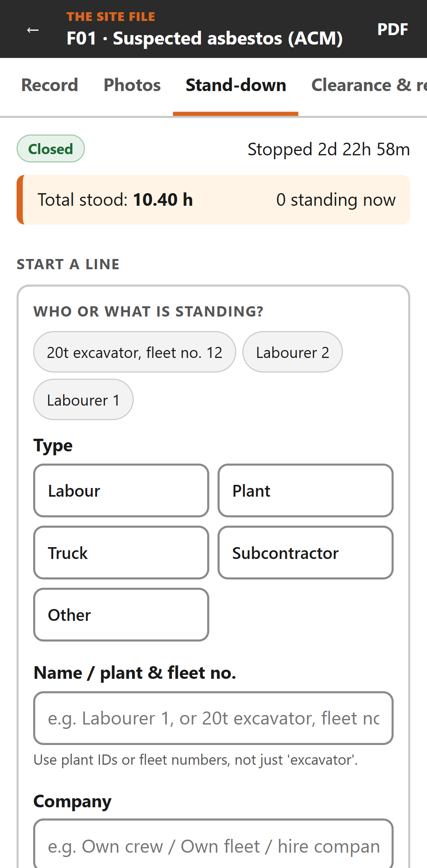Select Plant as the type
This screenshot has height=868, width=427.
305,491
